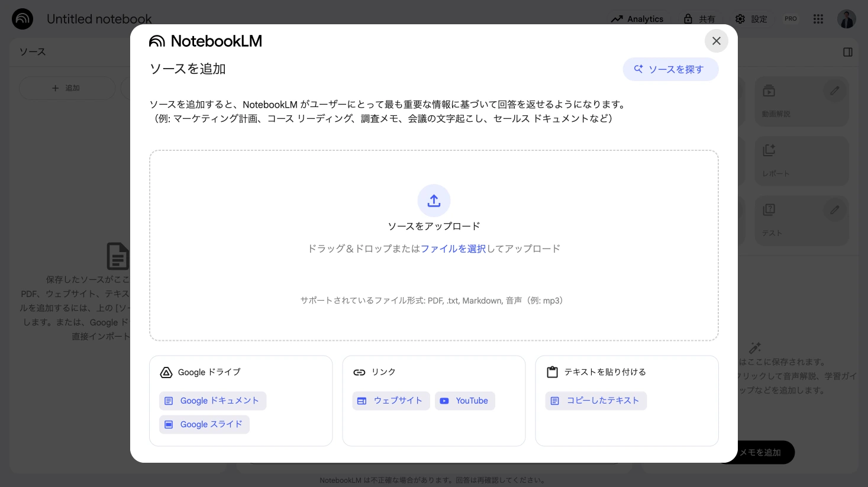The width and height of the screenshot is (868, 487).
Task: Add a ウェブサイト link source
Action: pos(391,401)
